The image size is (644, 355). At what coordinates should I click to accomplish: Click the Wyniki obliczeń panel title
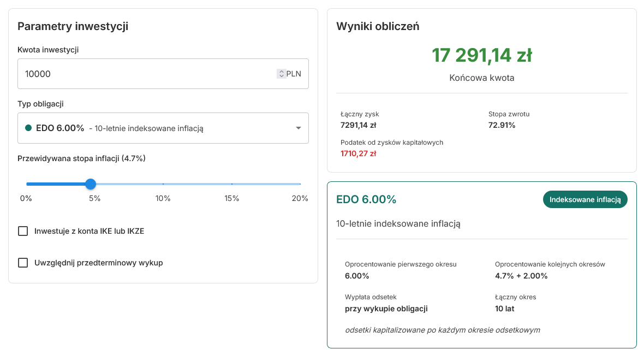click(x=378, y=26)
